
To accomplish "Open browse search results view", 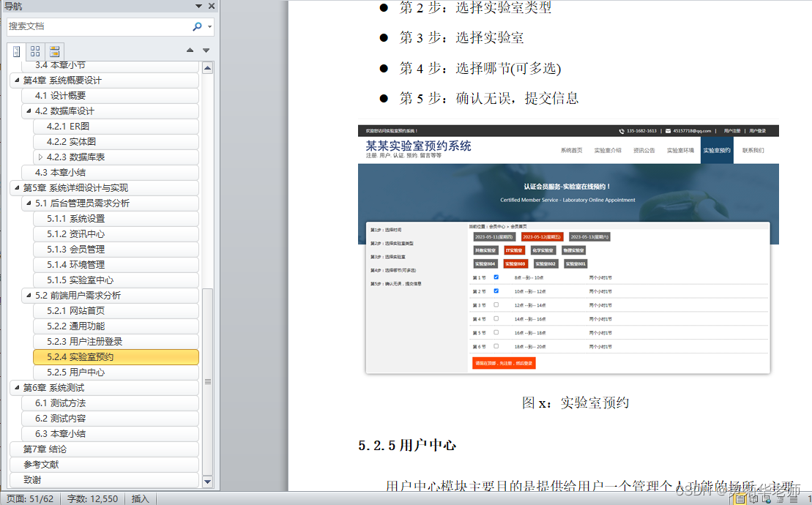I will tap(53, 51).
